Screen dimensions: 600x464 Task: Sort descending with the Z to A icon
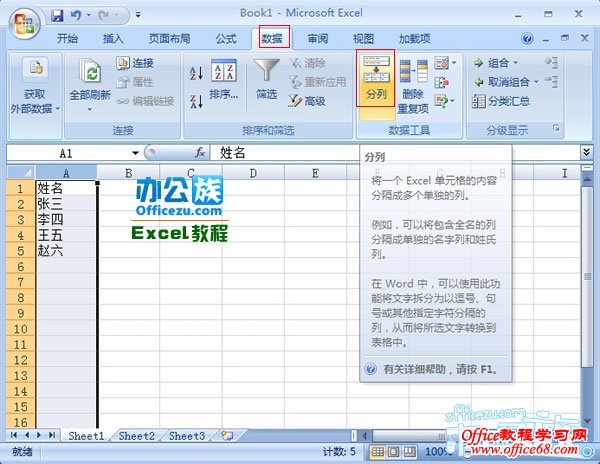pyautogui.click(x=196, y=101)
